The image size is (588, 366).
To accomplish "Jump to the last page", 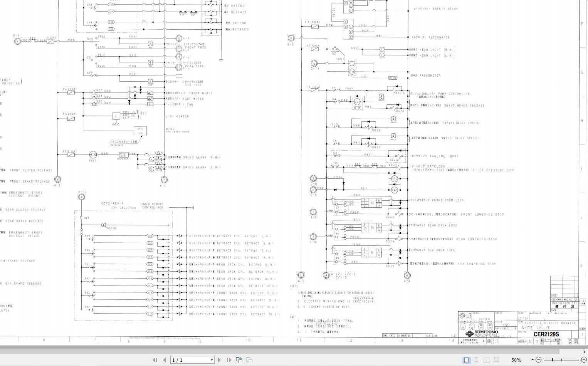I will [x=229, y=360].
